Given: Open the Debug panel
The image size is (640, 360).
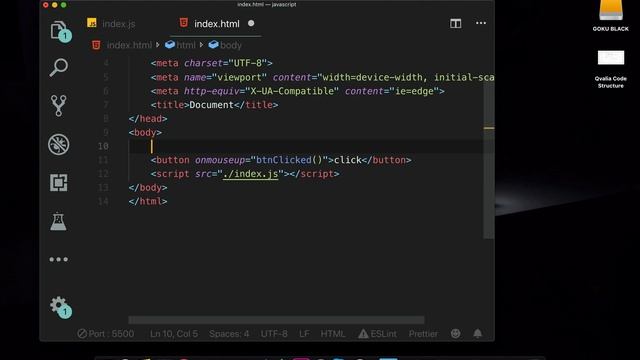Looking at the screenshot, I should pyautogui.click(x=59, y=144).
